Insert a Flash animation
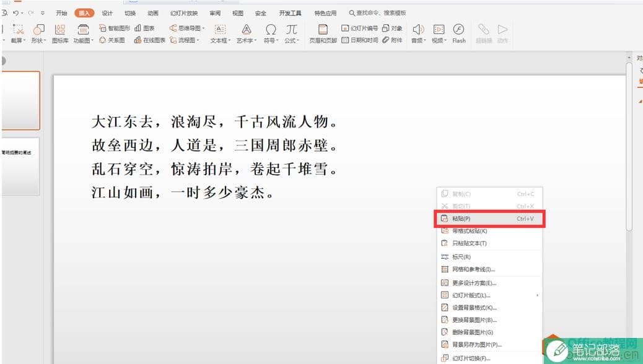This screenshot has width=643, height=364. [x=459, y=33]
